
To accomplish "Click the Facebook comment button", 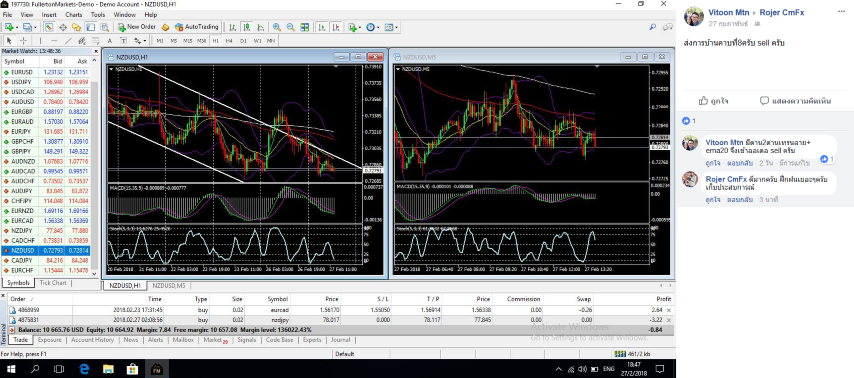I will click(x=795, y=101).
